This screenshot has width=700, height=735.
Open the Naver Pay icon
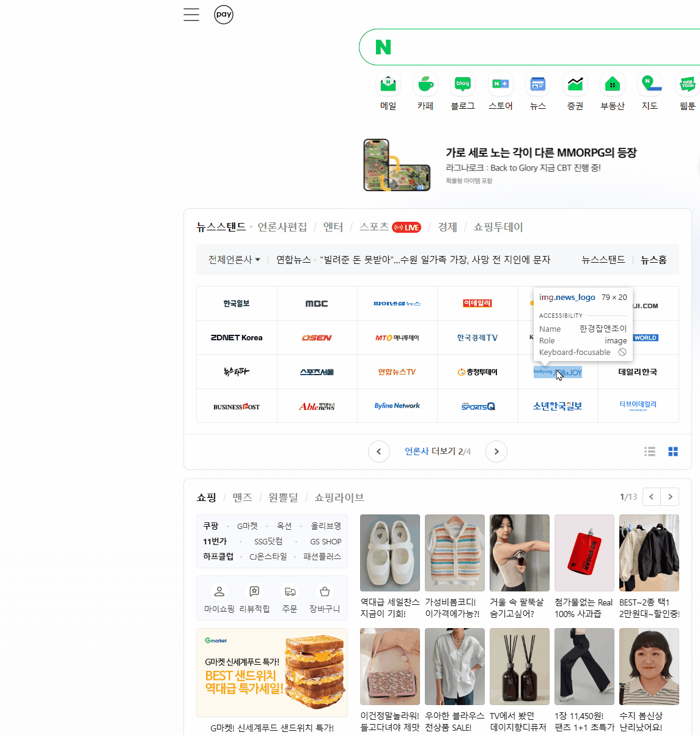coord(224,15)
